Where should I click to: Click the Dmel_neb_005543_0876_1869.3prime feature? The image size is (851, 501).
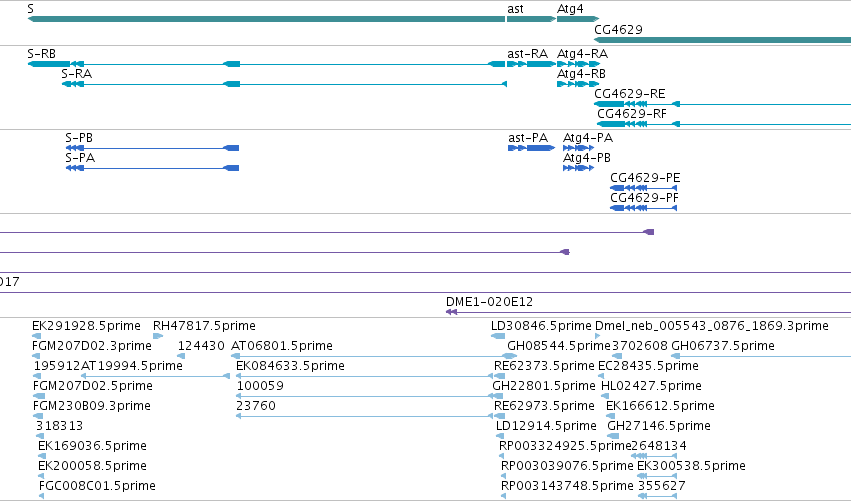pyautogui.click(x=598, y=336)
